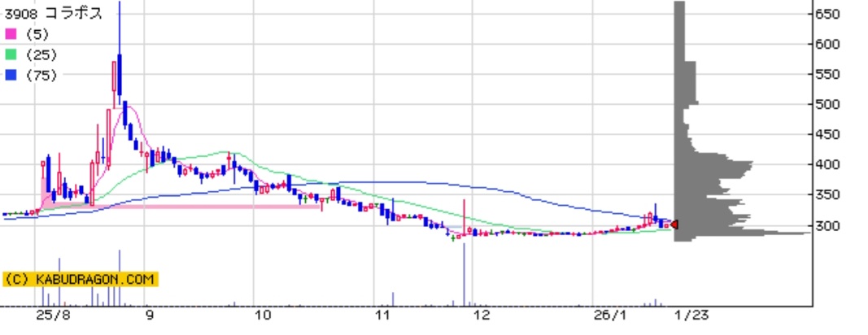
Task: Click the (25) legend label
Action: coord(41,54)
